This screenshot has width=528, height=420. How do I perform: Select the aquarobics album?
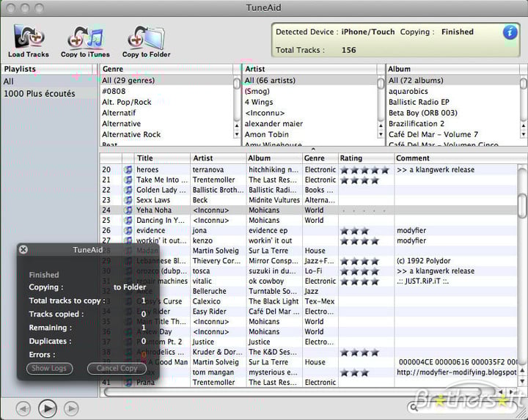point(453,91)
